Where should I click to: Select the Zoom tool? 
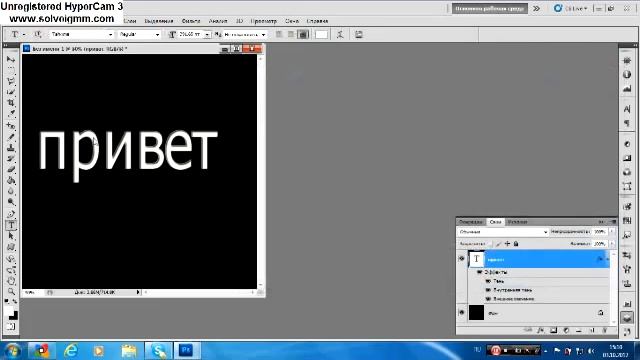[11, 291]
